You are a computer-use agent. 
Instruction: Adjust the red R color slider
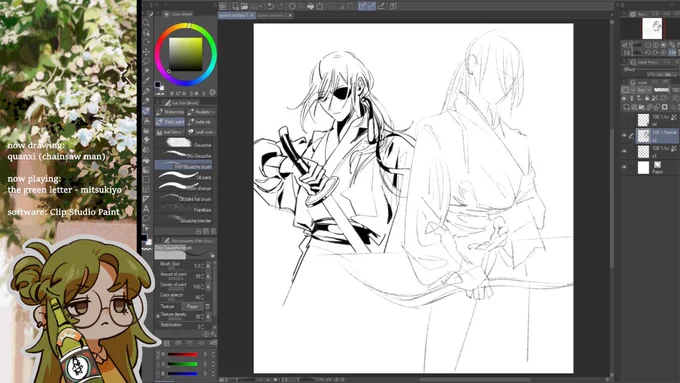point(183,354)
